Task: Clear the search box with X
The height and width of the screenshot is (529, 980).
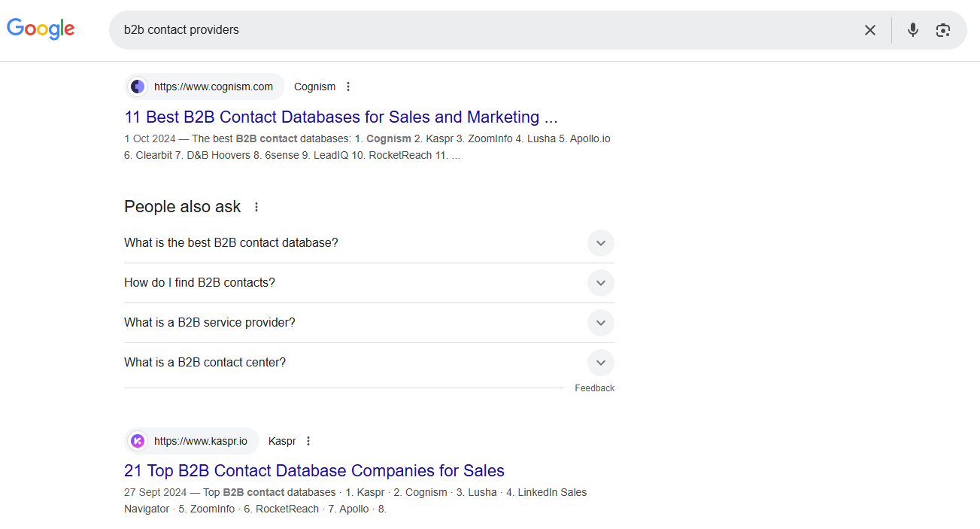Action: click(869, 30)
